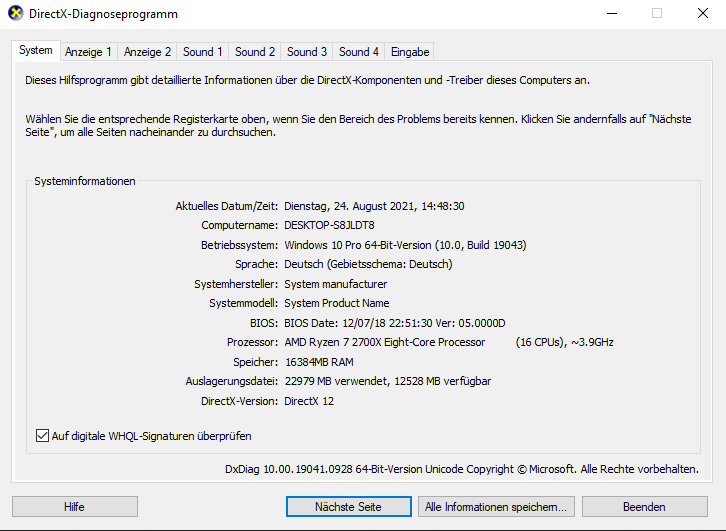
Task: Click the DirectX-Version label
Action: pos(239,401)
